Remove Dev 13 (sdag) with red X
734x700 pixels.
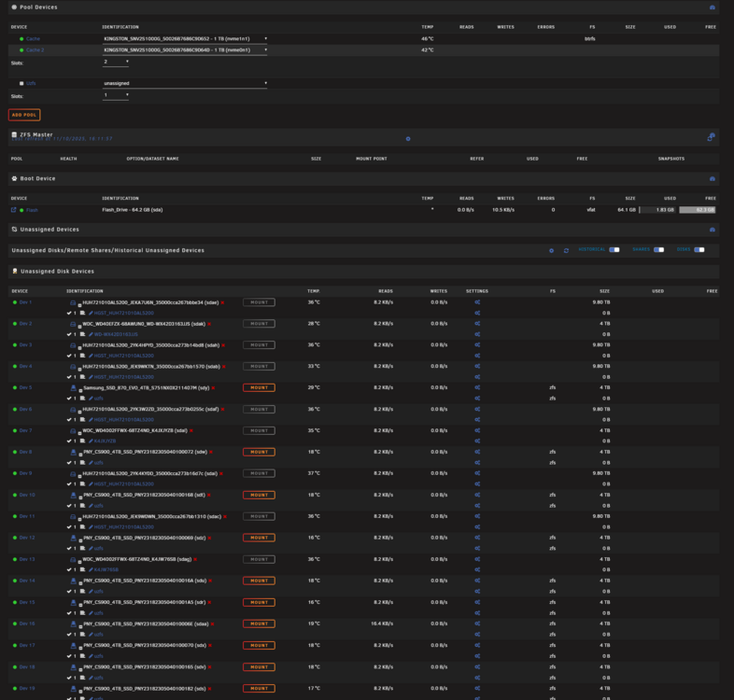pyautogui.click(x=195, y=560)
